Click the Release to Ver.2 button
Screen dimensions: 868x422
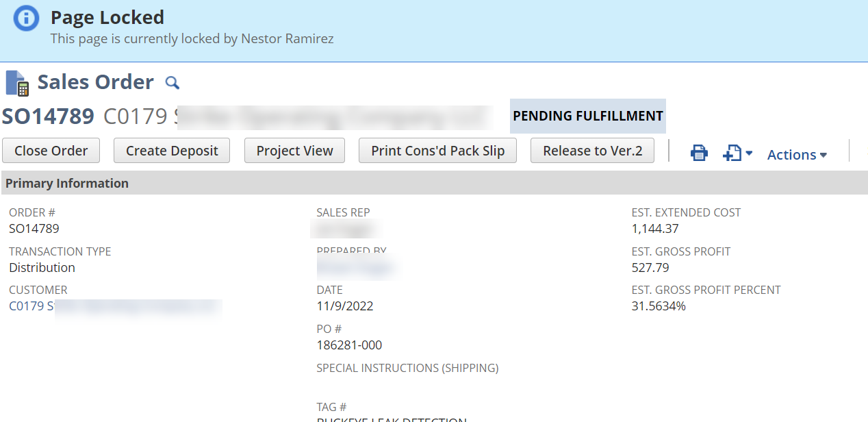591,150
